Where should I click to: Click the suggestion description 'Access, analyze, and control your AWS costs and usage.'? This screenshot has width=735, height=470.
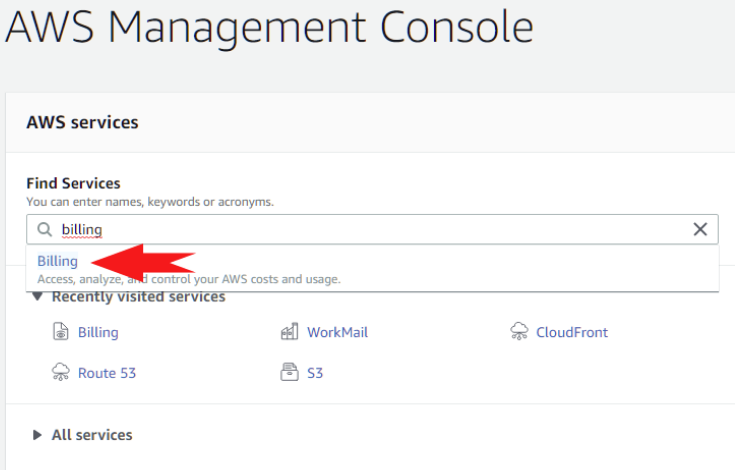point(189,279)
